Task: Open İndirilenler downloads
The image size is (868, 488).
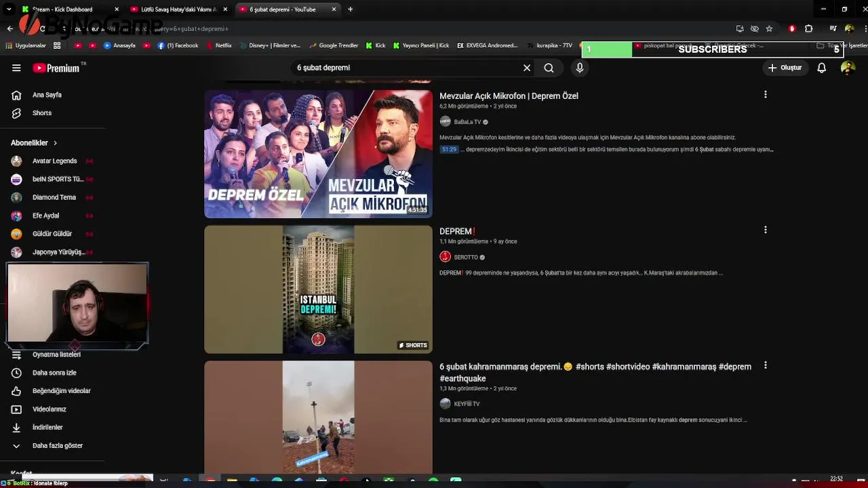Action: tap(47, 428)
